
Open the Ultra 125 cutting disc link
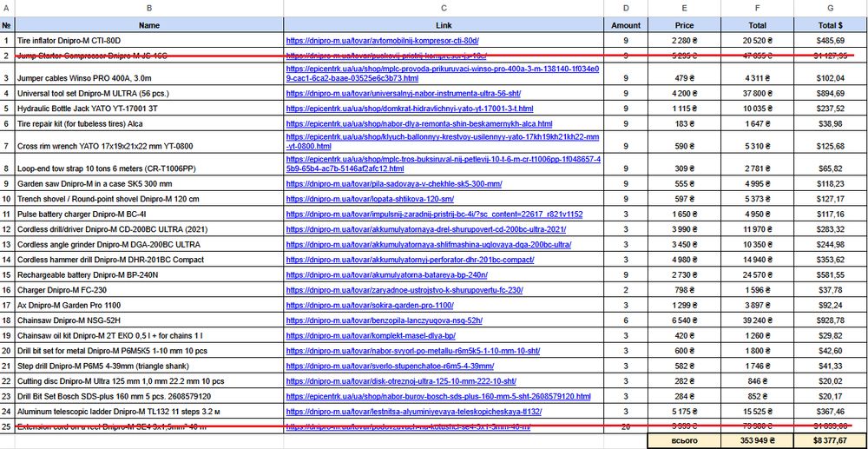coord(401,381)
